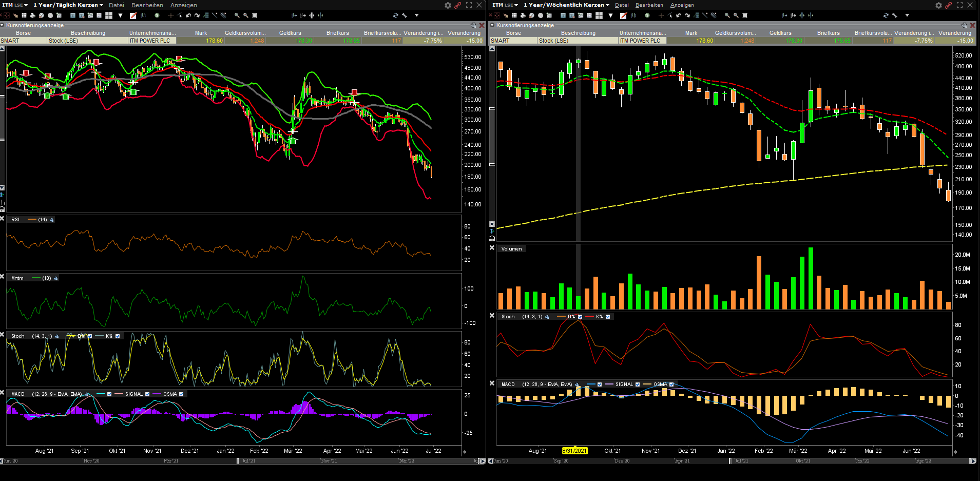Open ITM LSE symbol dropdown in daily chart
This screenshot has width=980, height=481.
15,5
